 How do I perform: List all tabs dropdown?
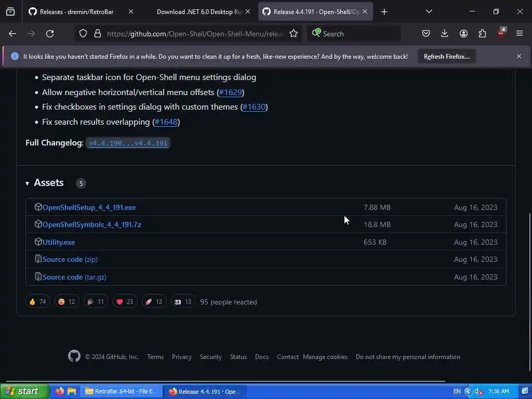[429, 12]
